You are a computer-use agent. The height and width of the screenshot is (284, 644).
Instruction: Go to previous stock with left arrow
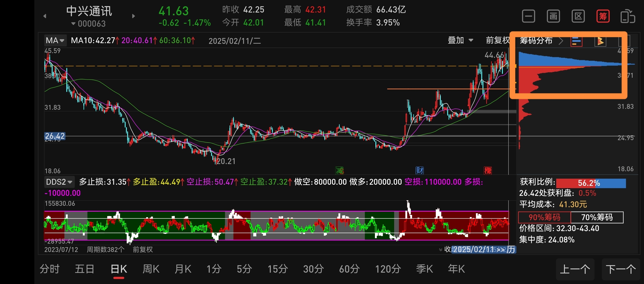point(45,16)
